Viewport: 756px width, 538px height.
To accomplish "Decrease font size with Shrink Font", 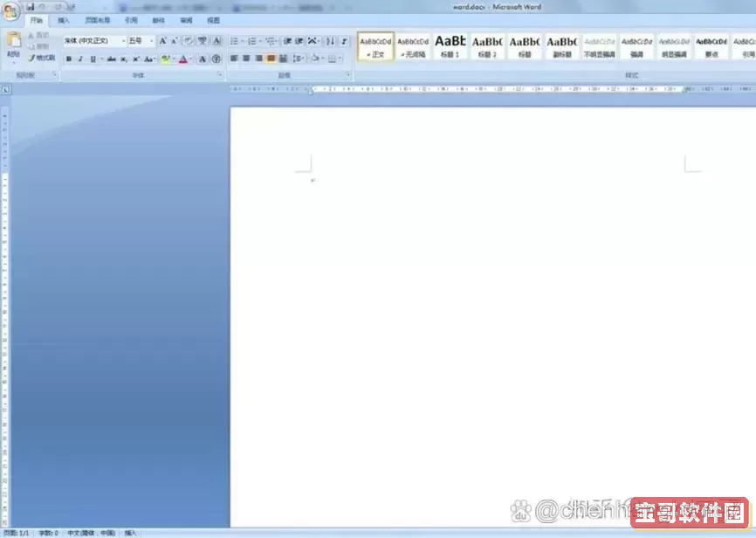I will click(x=174, y=41).
